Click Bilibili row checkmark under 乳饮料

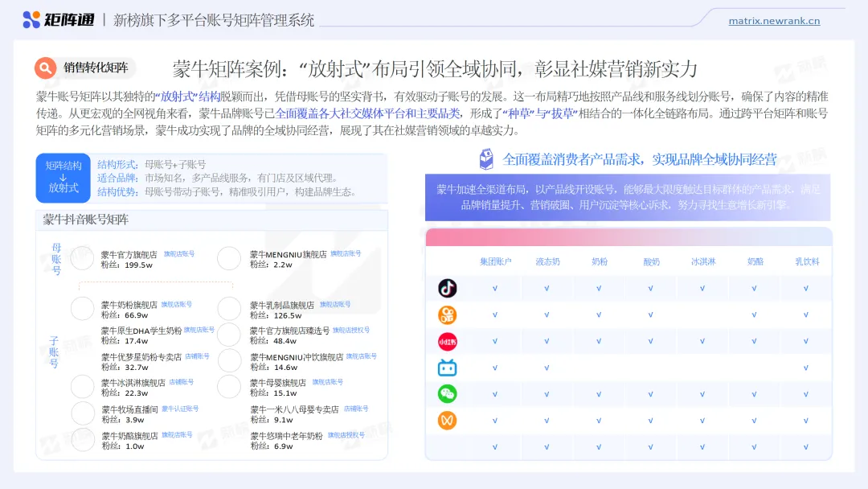[805, 368]
